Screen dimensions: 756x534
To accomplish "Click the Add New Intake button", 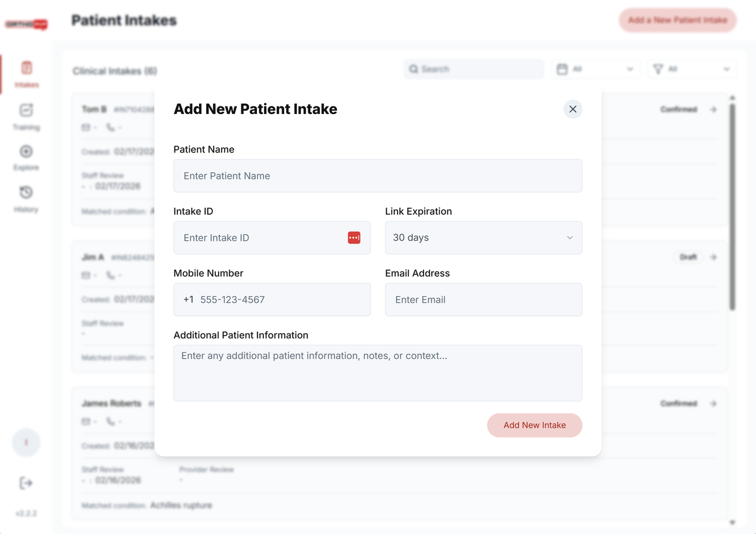I will [534, 425].
